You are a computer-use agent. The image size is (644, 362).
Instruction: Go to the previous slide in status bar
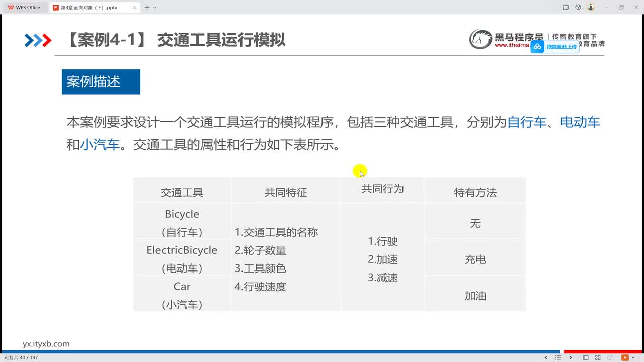click(546, 358)
